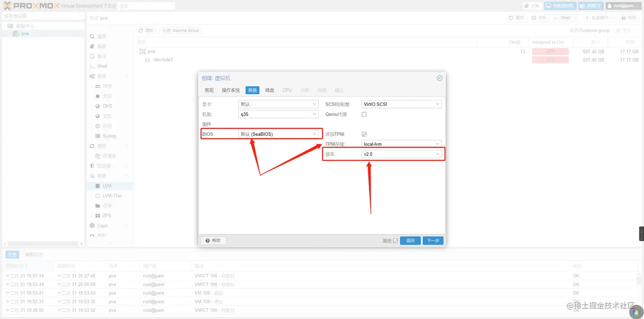Select 网络 in the node sidebar

click(x=107, y=86)
